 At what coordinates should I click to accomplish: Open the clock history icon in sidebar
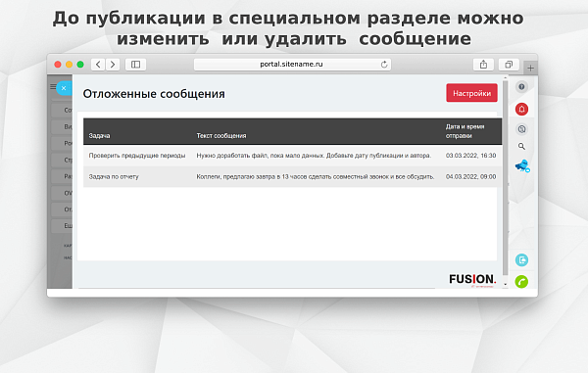(x=521, y=129)
